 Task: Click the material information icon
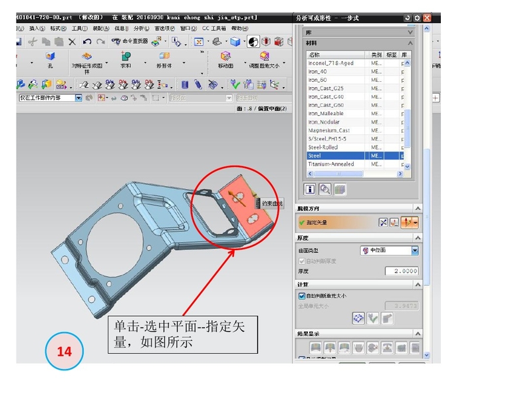pos(310,189)
